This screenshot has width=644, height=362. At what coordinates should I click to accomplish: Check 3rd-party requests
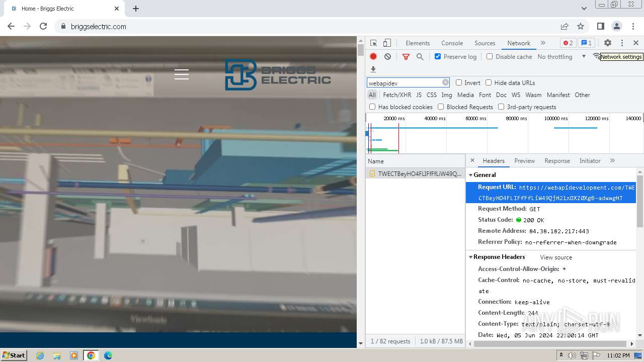tap(501, 107)
